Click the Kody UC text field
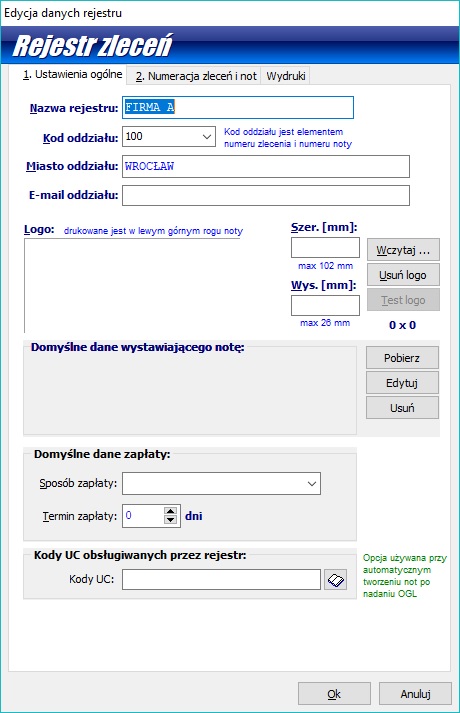 (x=221, y=580)
